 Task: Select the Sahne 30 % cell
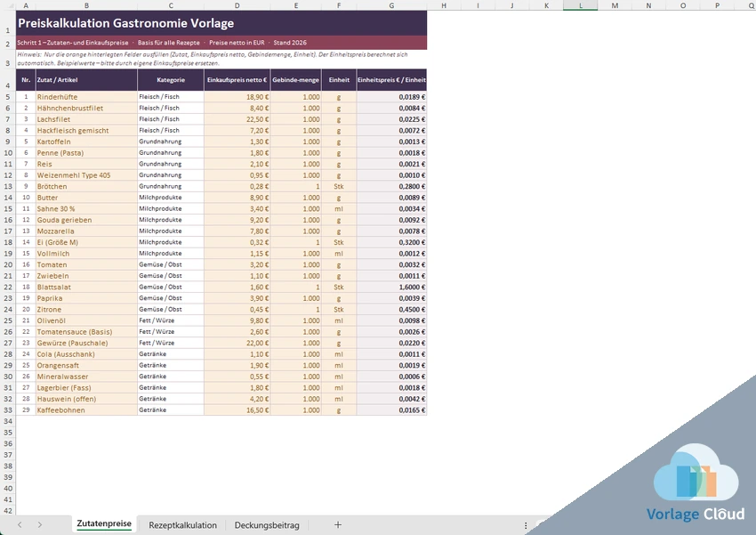click(x=86, y=209)
